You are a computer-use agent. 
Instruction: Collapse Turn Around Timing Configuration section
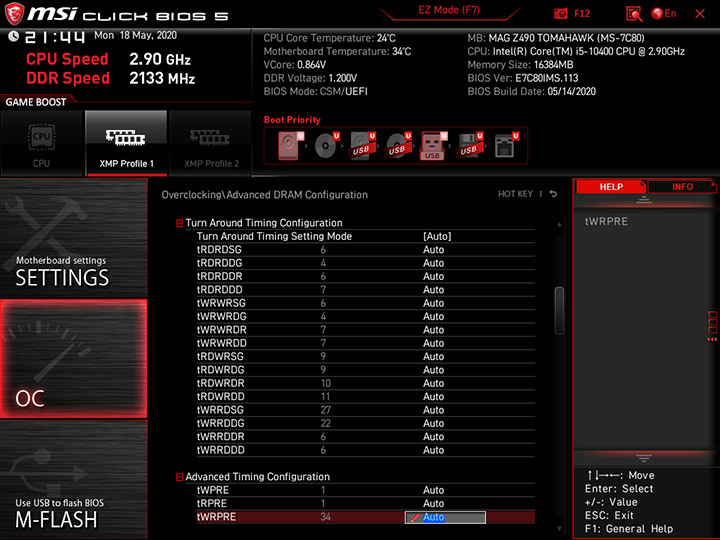[180, 223]
